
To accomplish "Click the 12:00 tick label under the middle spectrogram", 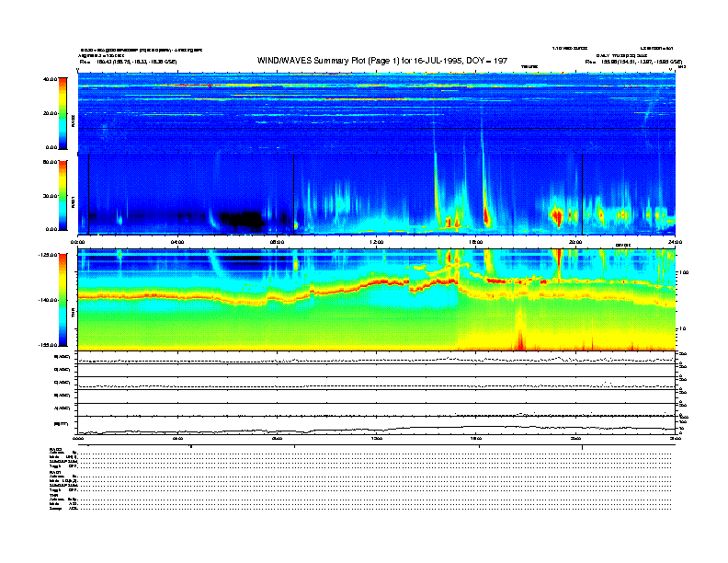I will pos(376,242).
